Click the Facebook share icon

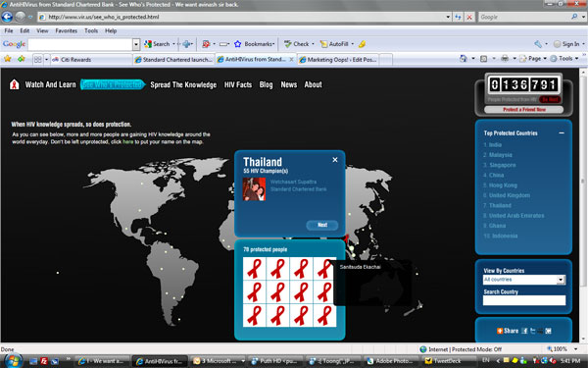(524, 331)
